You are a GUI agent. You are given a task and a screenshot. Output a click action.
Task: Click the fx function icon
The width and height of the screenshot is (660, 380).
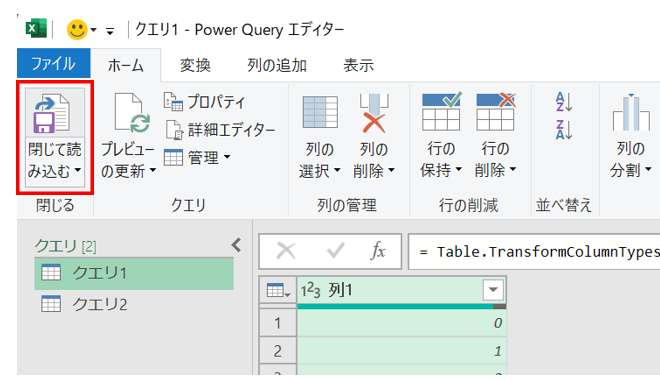pyautogui.click(x=378, y=251)
